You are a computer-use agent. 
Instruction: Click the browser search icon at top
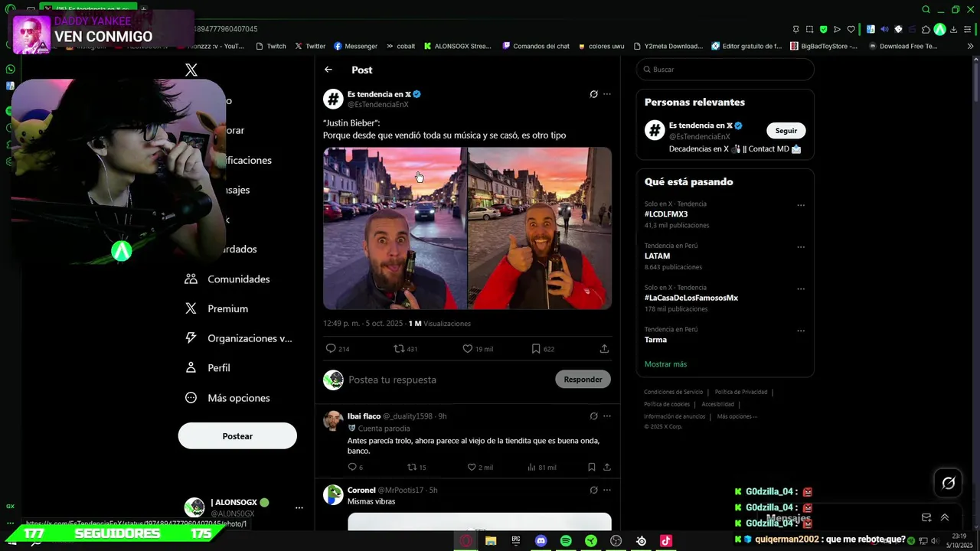[x=926, y=10]
